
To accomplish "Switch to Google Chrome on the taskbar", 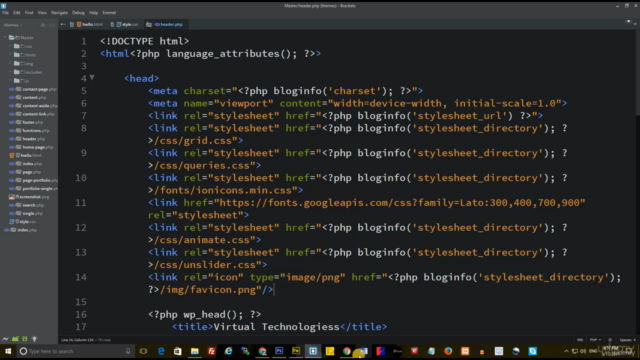I will tap(347, 351).
